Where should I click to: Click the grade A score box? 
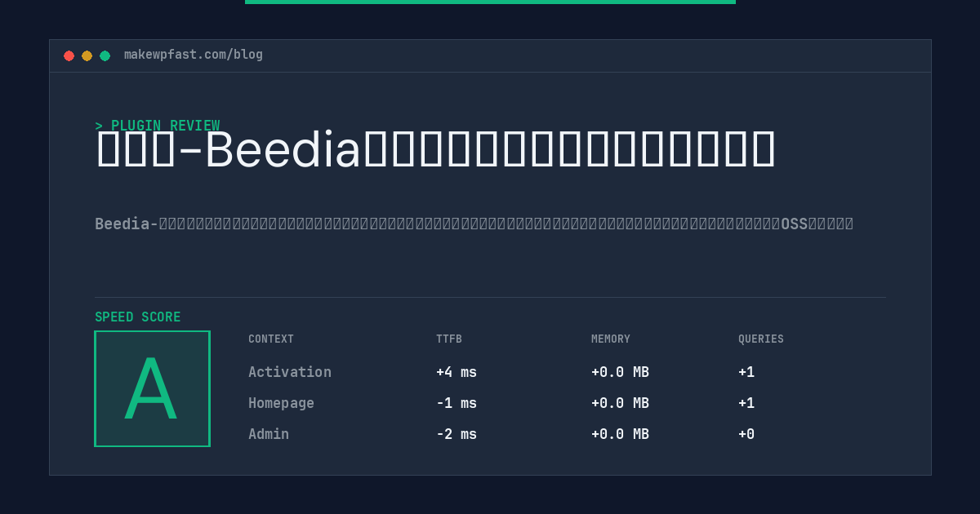pos(152,388)
